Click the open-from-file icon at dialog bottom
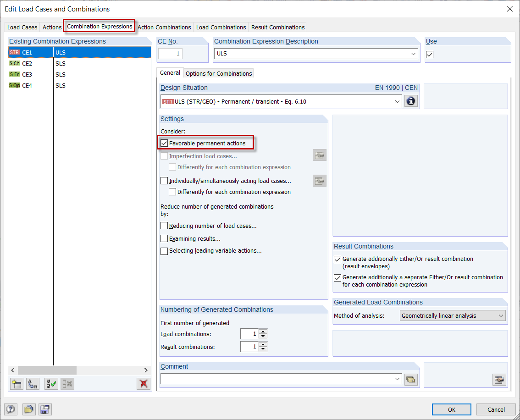Screen dimensions: 520x420 (x=28, y=409)
